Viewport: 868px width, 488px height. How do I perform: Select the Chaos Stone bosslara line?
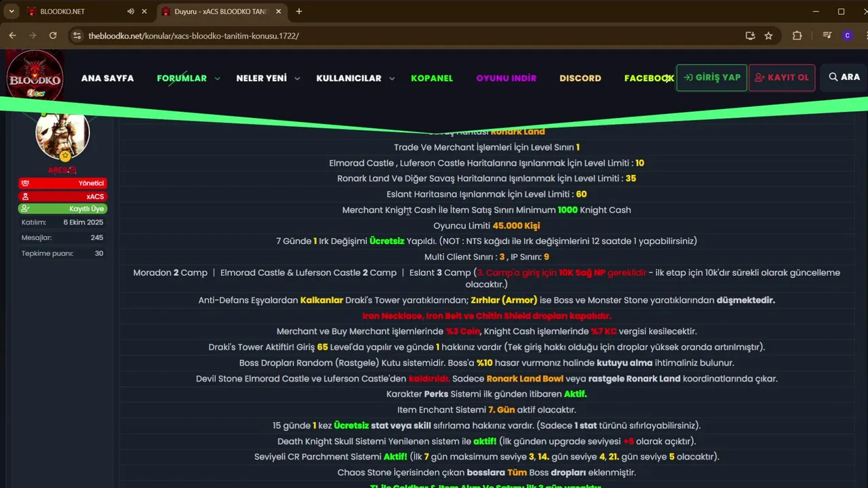(x=487, y=472)
